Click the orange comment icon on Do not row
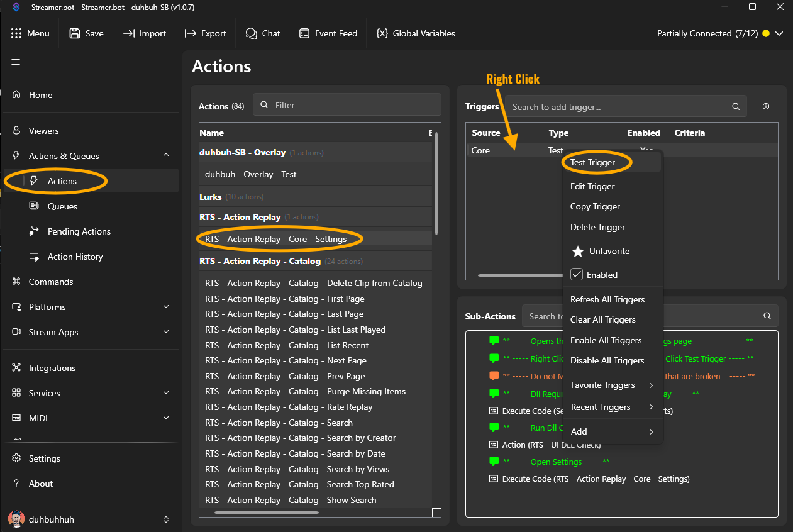Image resolution: width=793 pixels, height=532 pixels. pyautogui.click(x=494, y=376)
